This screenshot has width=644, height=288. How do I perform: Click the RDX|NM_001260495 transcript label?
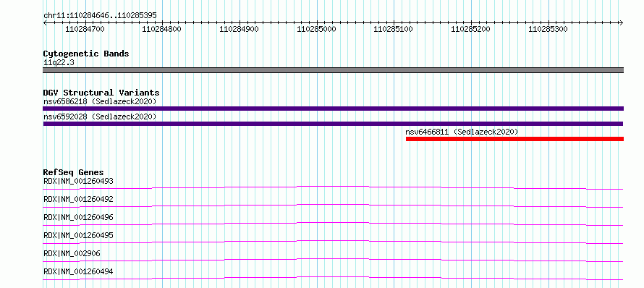point(78,235)
